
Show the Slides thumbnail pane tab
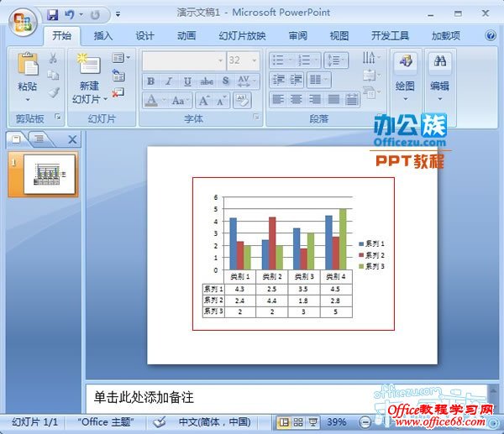pos(16,139)
